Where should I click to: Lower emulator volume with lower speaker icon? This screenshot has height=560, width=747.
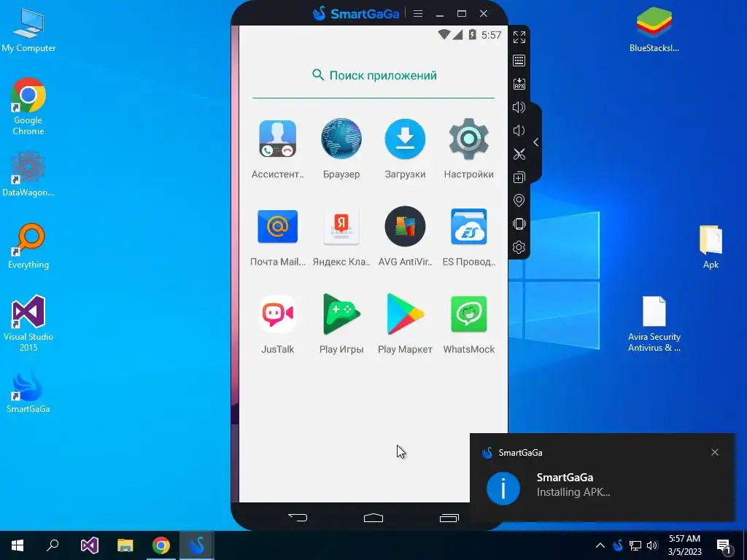coord(519,131)
